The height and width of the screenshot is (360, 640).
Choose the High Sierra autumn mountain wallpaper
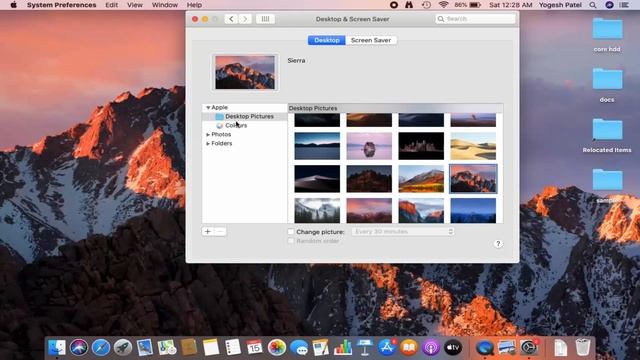pos(421,179)
